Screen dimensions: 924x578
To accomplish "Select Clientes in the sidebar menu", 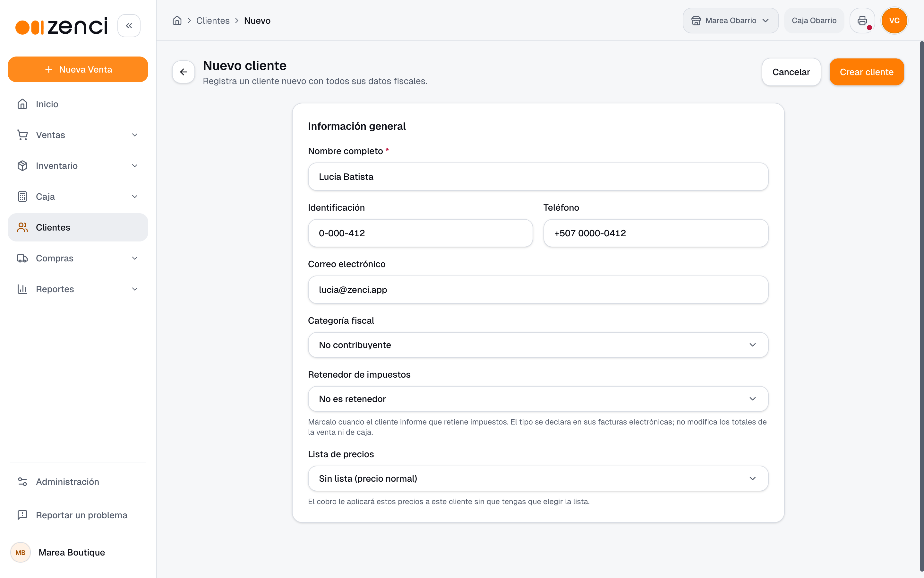I will [x=78, y=227].
